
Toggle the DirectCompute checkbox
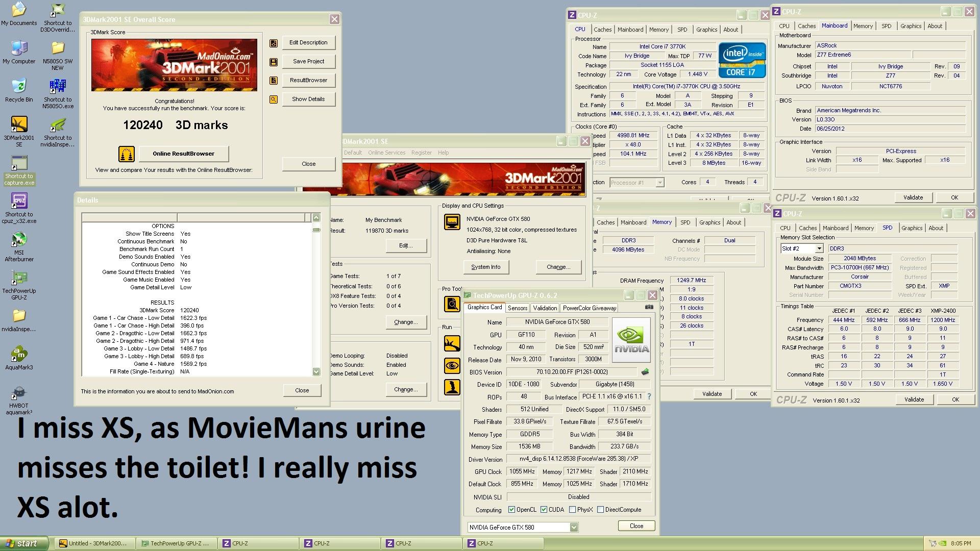600,510
